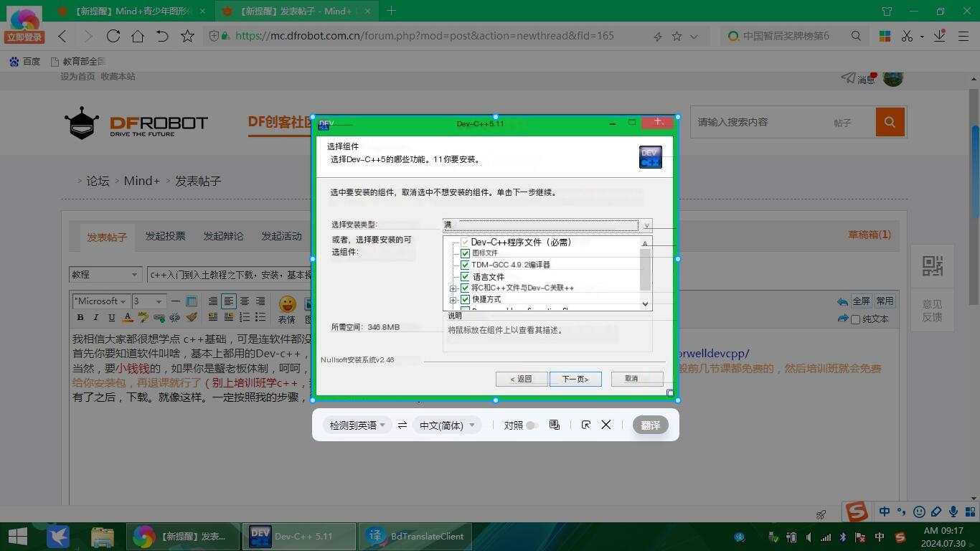980x551 pixels.
Task: Close the translation bar with X
Action: (606, 425)
